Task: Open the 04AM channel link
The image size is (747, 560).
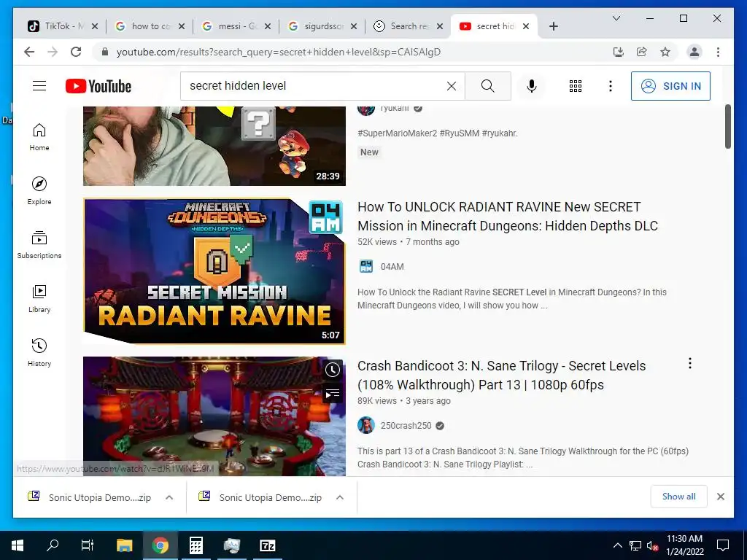Action: pyautogui.click(x=392, y=267)
